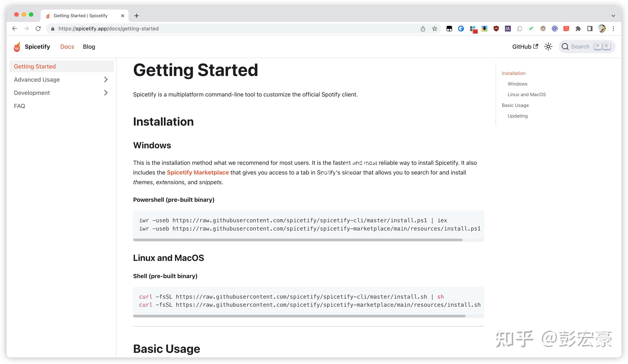
Task: Open the red notes extension
Action: tap(566, 29)
